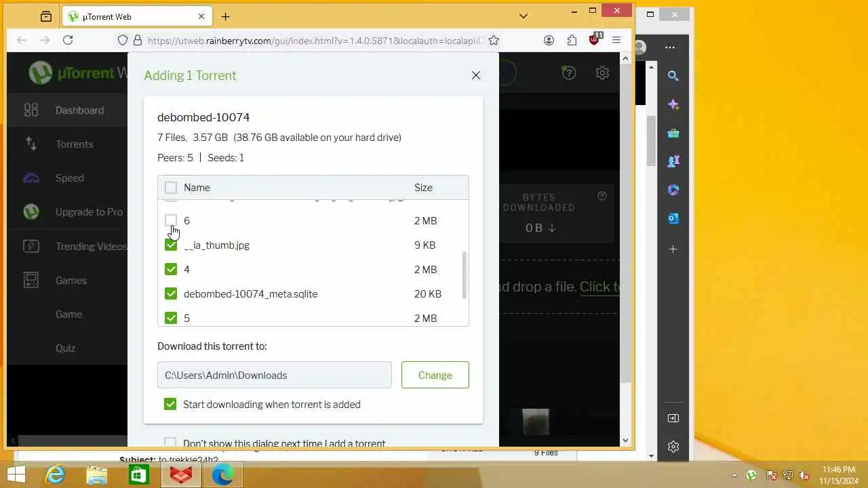
Task: Open Games sidebar icon
Action: 31,280
